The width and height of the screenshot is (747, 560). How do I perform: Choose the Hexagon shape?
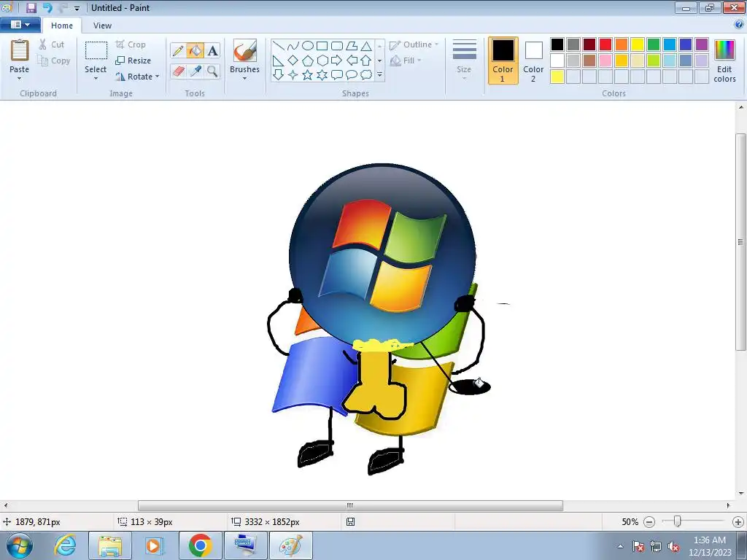coord(322,61)
